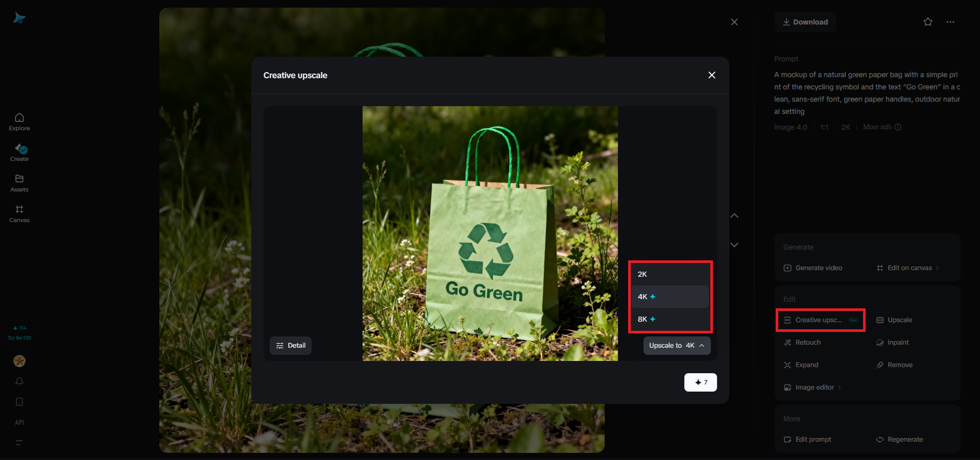This screenshot has height=460, width=980.
Task: Open notifications bell in sidebar
Action: (19, 381)
